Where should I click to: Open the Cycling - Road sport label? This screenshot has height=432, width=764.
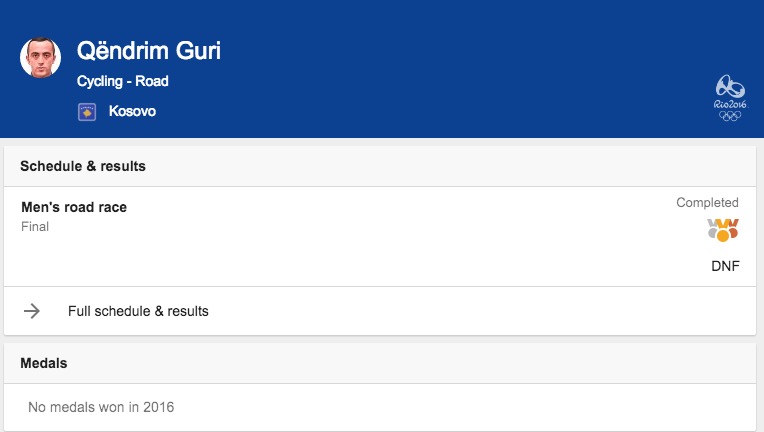(x=122, y=81)
